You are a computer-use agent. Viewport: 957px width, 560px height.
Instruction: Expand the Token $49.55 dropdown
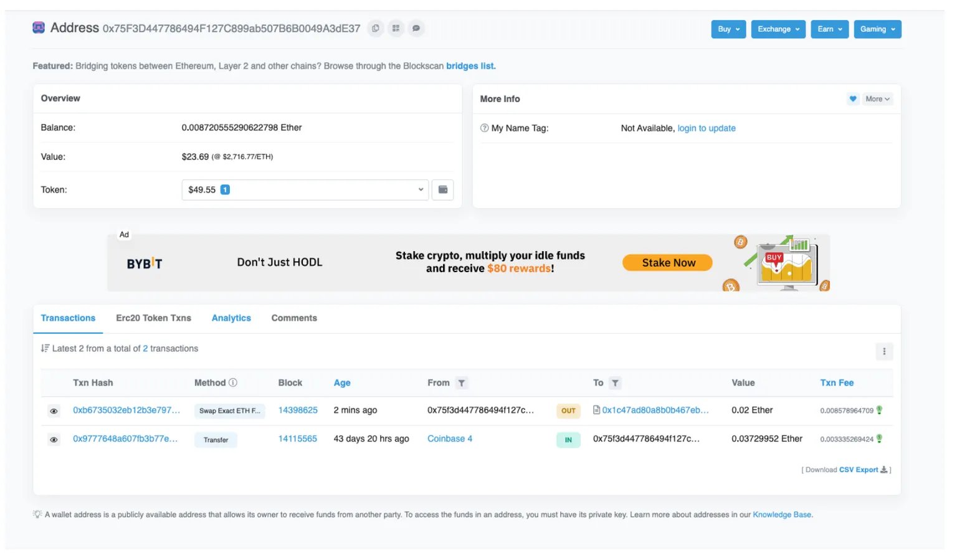(305, 190)
